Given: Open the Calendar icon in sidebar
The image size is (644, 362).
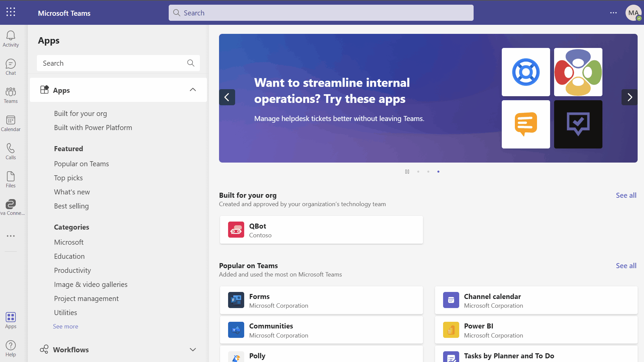Looking at the screenshot, I should [x=11, y=124].
